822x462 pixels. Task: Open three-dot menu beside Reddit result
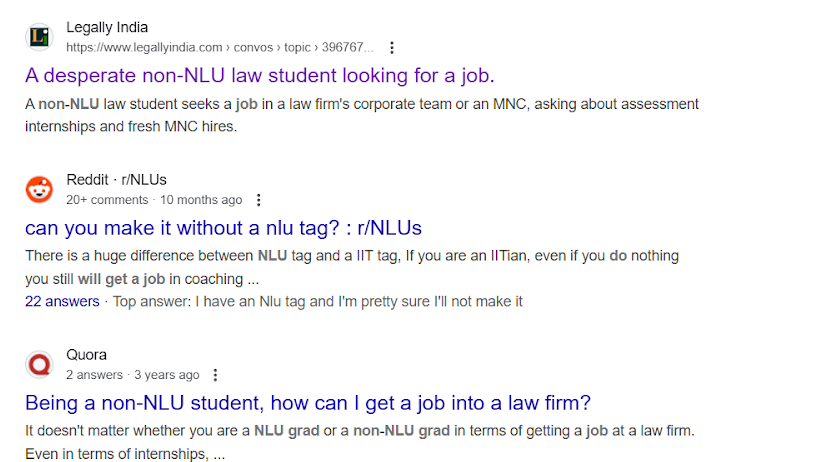(x=259, y=200)
